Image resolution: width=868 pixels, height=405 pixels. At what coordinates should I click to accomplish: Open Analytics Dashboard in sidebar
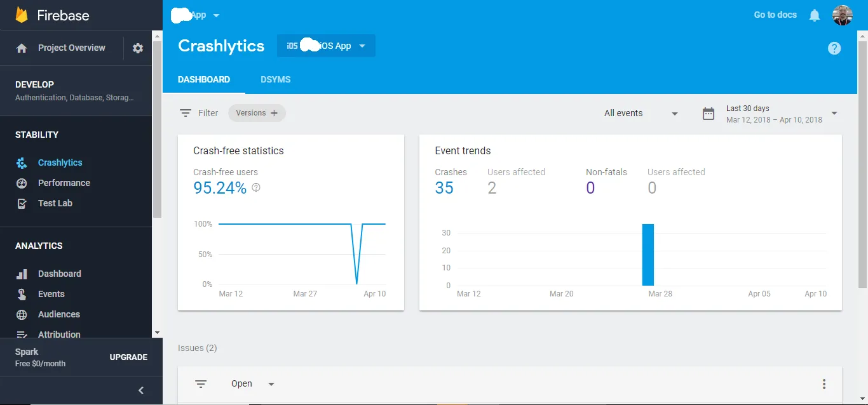pyautogui.click(x=60, y=274)
